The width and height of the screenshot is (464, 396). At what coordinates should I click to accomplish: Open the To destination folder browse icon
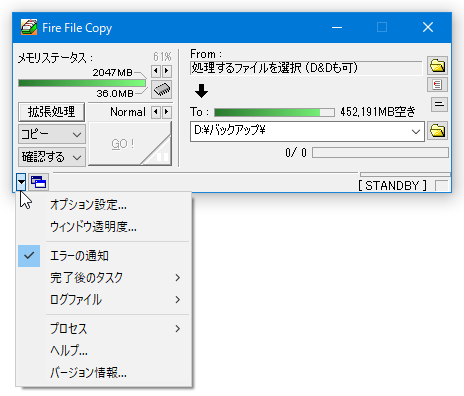437,131
